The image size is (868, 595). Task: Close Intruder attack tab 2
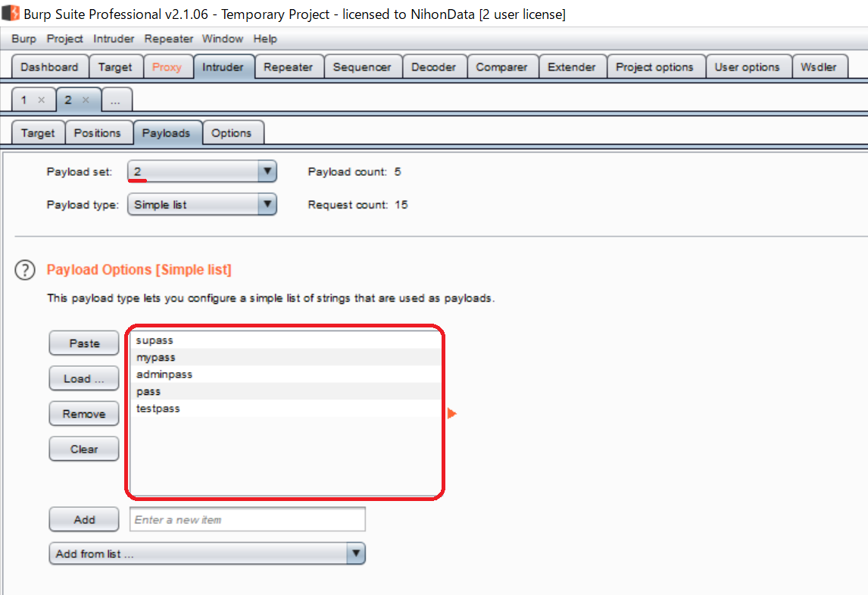pyautogui.click(x=86, y=100)
